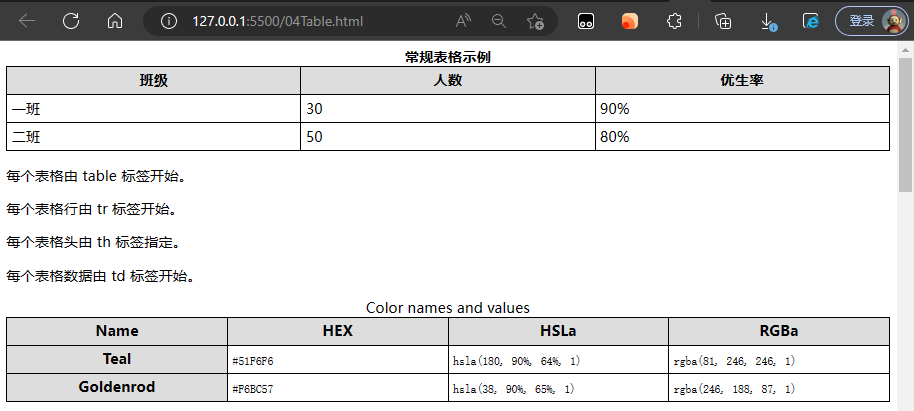Click the #F6BC57 hex value
The width and height of the screenshot is (914, 411).
[252, 389]
